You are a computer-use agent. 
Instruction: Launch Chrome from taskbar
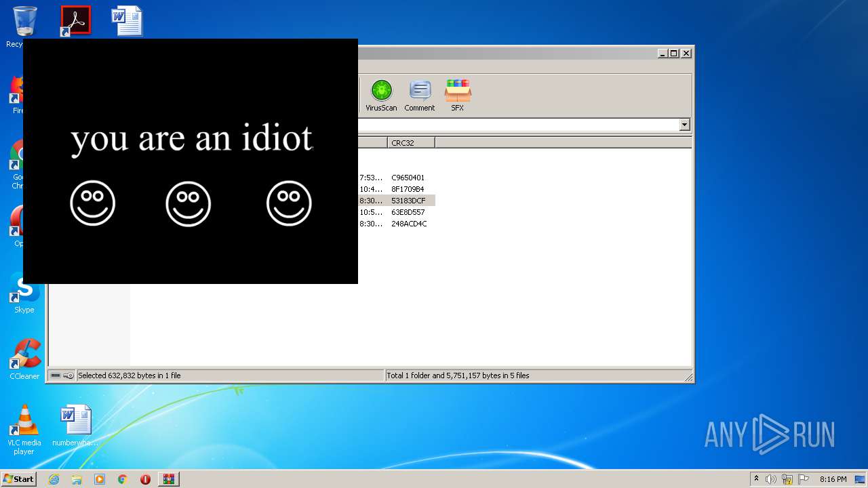(x=123, y=479)
